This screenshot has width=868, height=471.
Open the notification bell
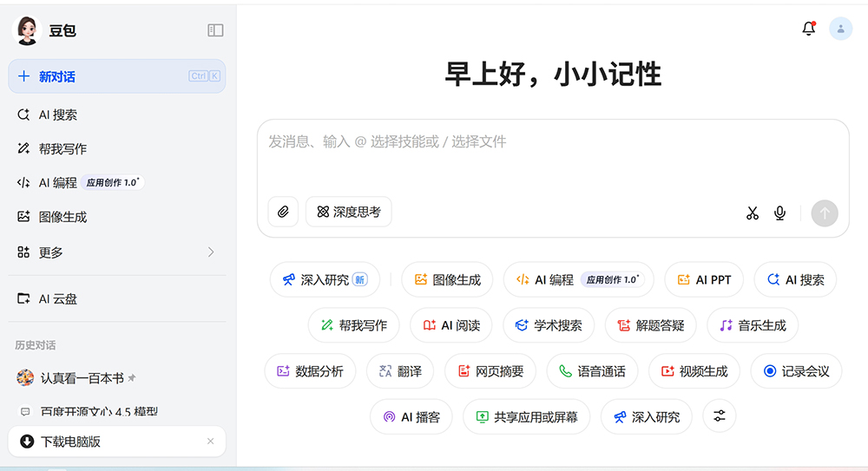click(x=809, y=29)
